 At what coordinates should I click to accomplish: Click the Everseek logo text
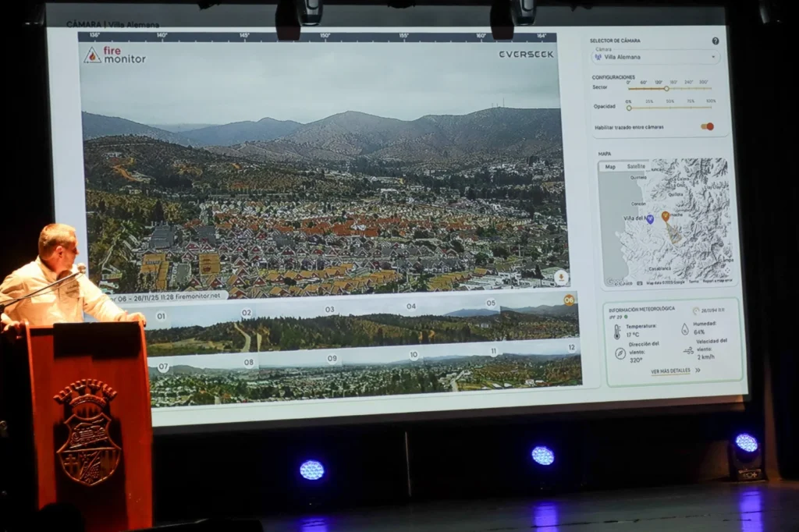pos(526,54)
